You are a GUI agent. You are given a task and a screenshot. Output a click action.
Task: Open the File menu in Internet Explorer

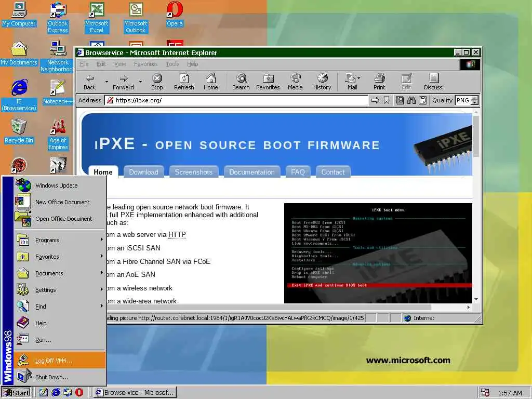(84, 64)
